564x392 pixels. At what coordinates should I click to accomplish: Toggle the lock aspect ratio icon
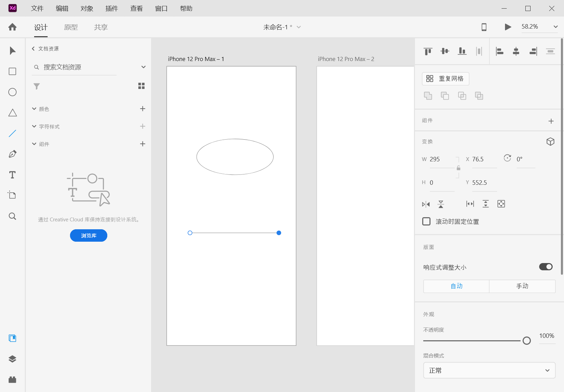[458, 168]
